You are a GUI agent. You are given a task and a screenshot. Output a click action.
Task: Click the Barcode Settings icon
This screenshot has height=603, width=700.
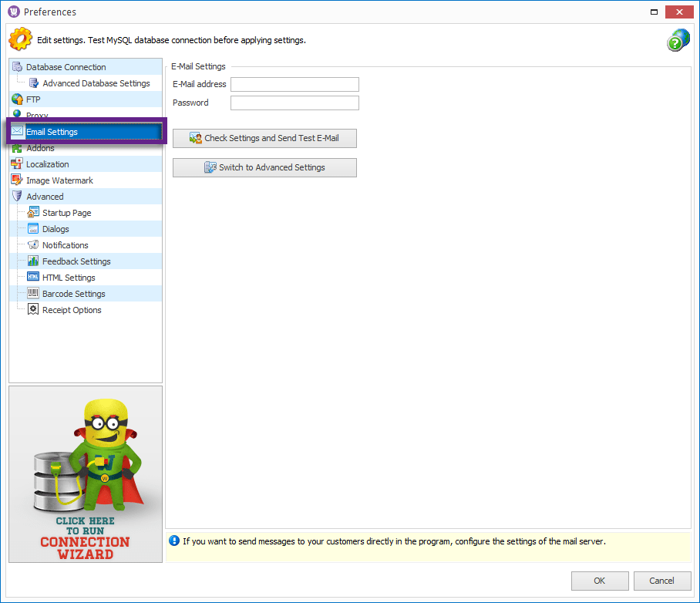pyautogui.click(x=33, y=294)
